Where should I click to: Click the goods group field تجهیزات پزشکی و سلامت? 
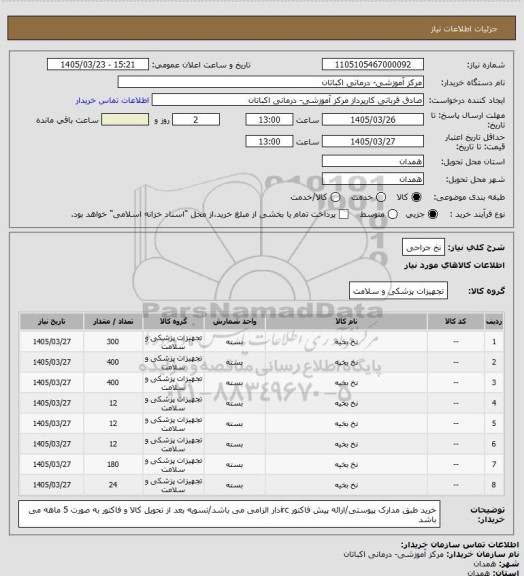pos(398,291)
